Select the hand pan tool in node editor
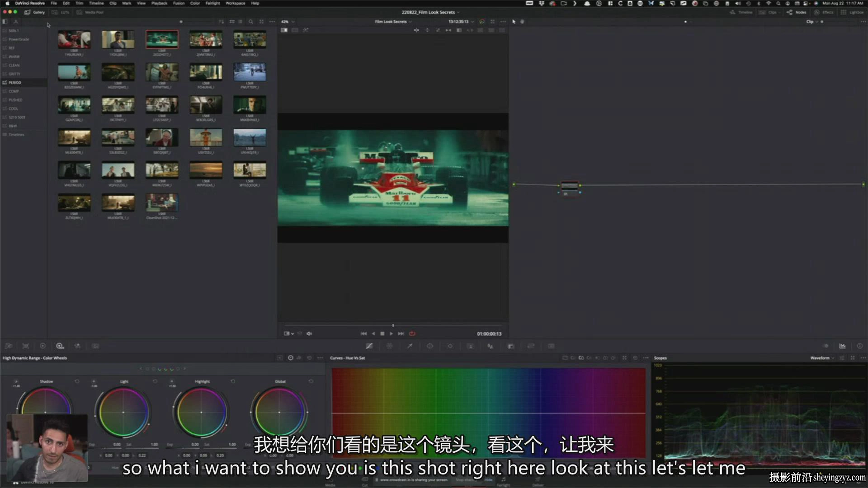Image resolution: width=868 pixels, height=488 pixels. [522, 22]
